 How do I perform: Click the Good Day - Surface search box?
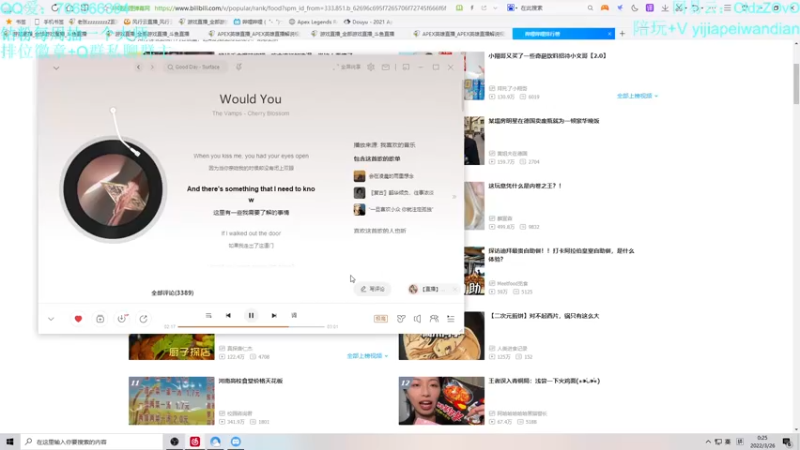click(x=195, y=67)
